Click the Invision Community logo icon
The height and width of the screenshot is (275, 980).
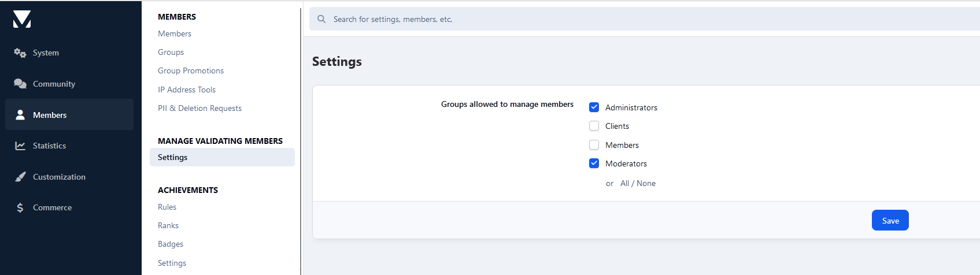pos(22,19)
